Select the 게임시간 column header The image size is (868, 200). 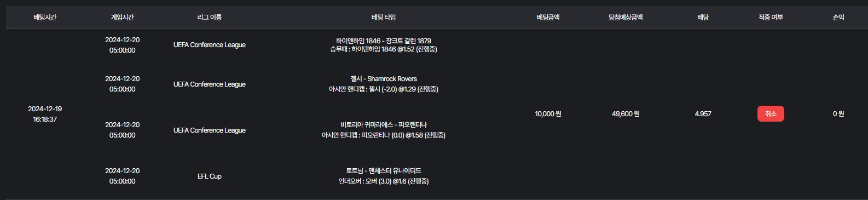click(x=122, y=18)
